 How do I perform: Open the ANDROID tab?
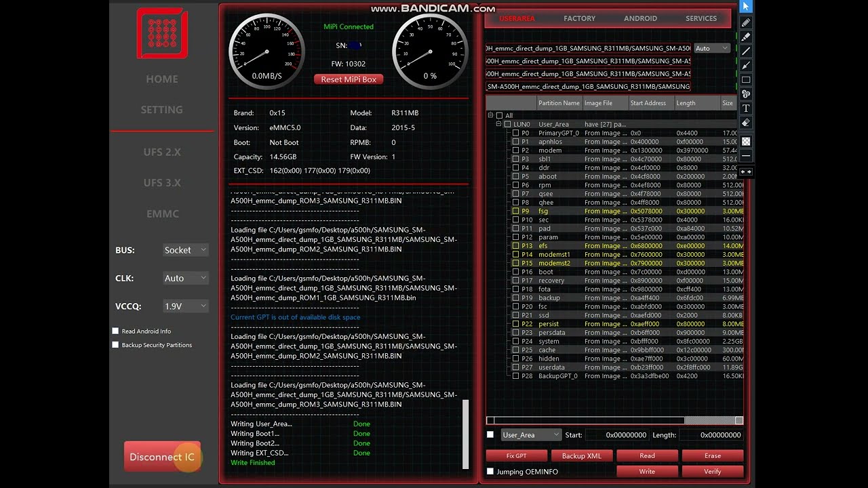[x=640, y=18]
